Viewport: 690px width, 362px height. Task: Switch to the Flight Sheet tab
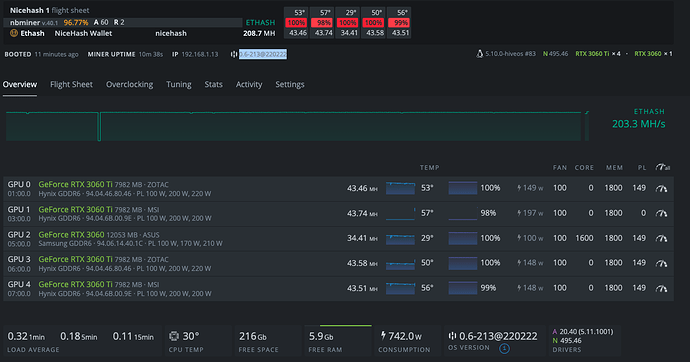[71, 84]
